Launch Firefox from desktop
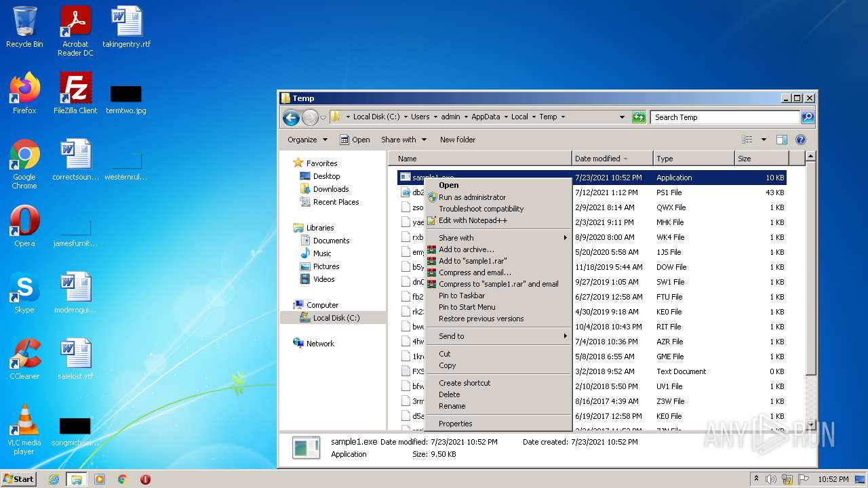 pos(24,94)
